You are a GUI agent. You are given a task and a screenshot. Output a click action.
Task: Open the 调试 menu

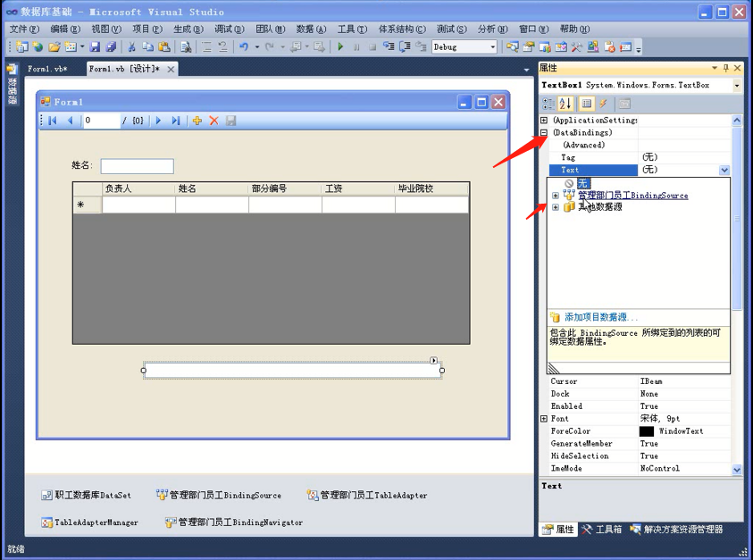tap(230, 29)
